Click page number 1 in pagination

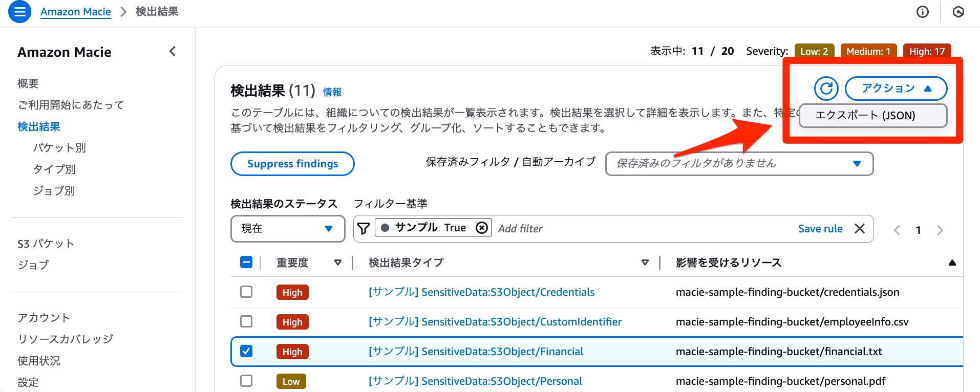click(919, 230)
